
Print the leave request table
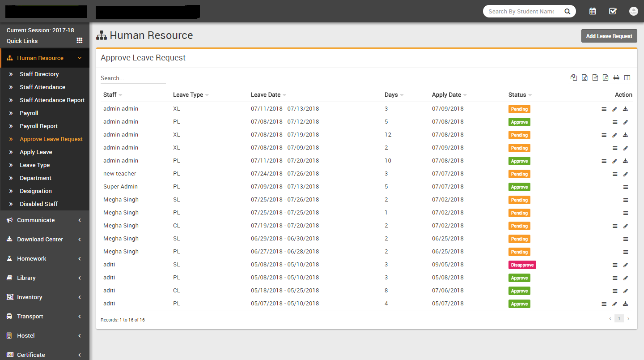tap(616, 78)
